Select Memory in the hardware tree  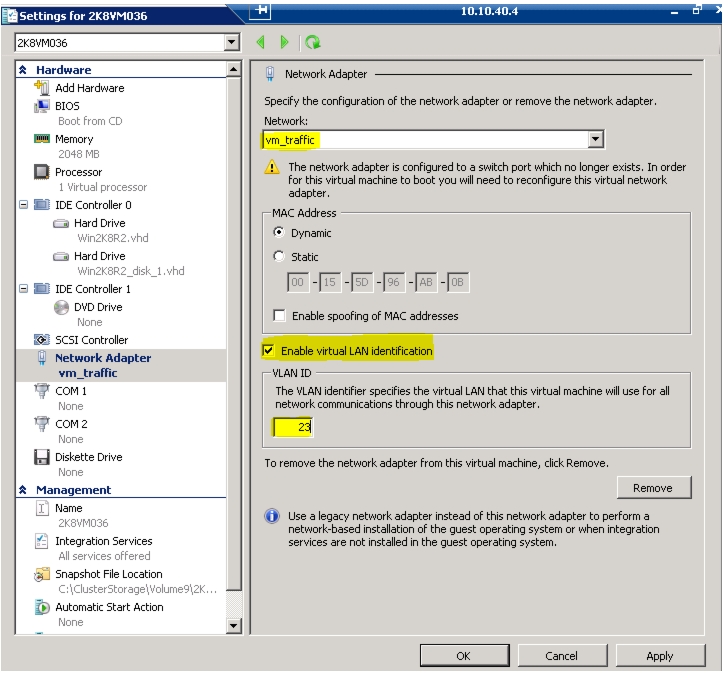click(x=74, y=139)
